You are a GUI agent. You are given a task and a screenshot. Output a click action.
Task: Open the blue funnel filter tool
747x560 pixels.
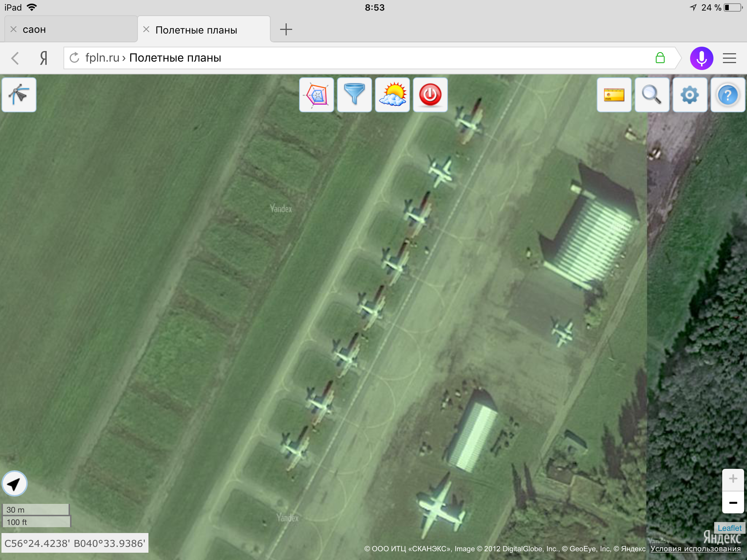354,95
